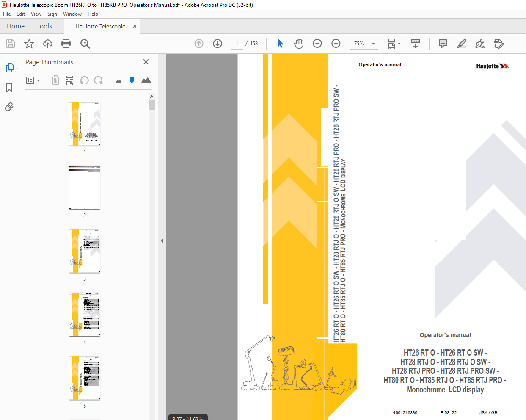Open the Find text magnifier tool

(85, 44)
